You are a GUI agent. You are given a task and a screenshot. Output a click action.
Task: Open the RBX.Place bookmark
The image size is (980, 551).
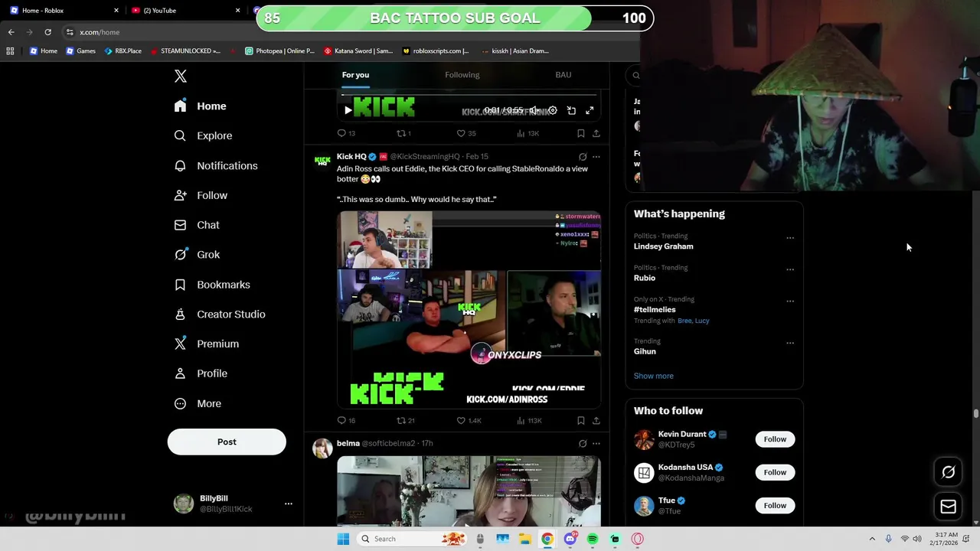click(122, 51)
